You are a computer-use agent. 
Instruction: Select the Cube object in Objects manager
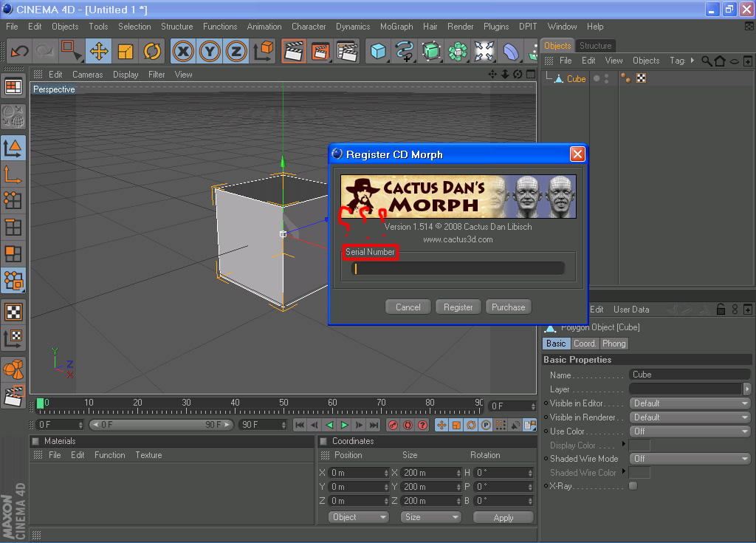(x=576, y=78)
